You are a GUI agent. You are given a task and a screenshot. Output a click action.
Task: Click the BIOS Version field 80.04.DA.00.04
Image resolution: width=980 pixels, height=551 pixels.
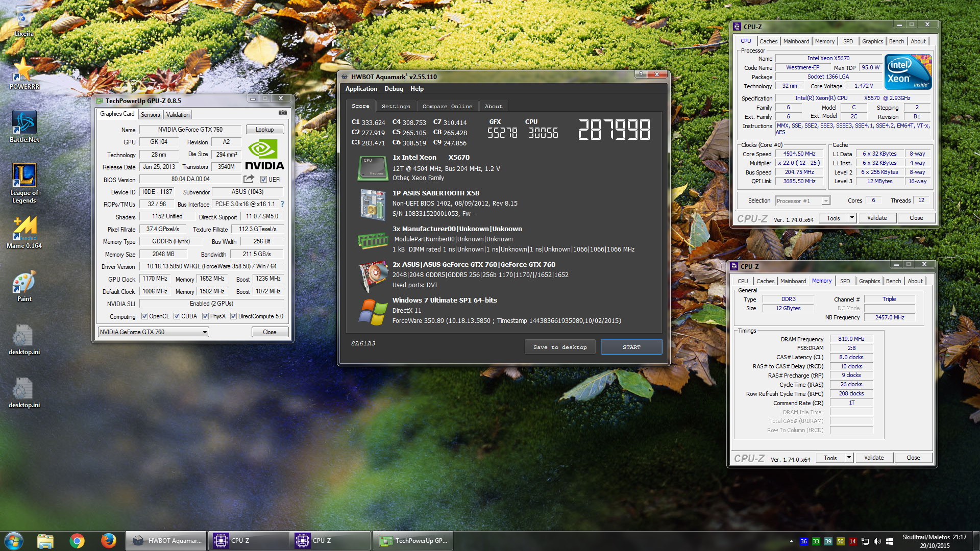190,179
